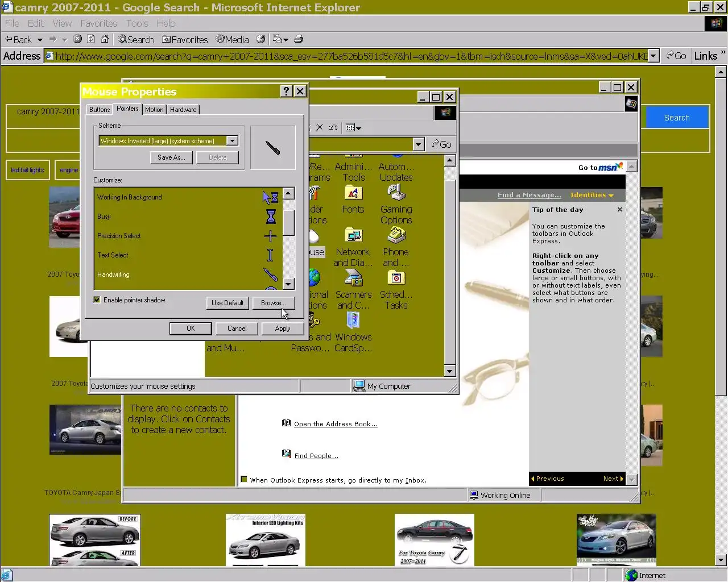Expand the Control Panel address dropdown
Screen dimensions: 728x582
click(419, 144)
